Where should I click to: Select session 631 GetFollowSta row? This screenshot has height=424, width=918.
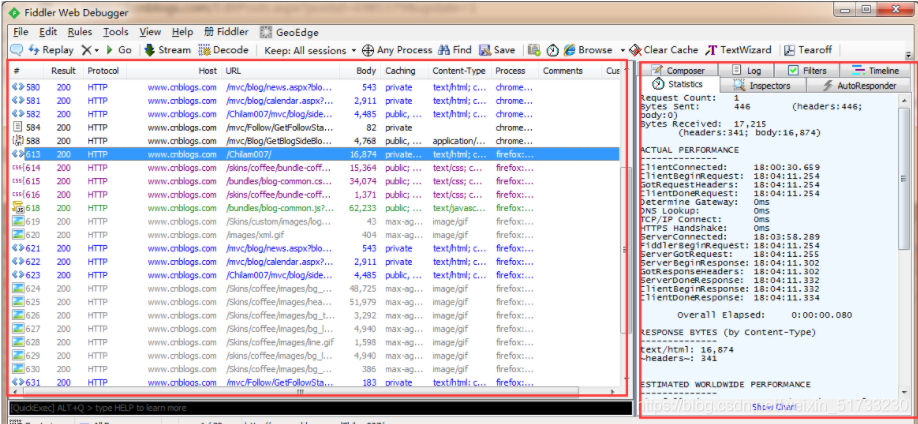click(315, 382)
